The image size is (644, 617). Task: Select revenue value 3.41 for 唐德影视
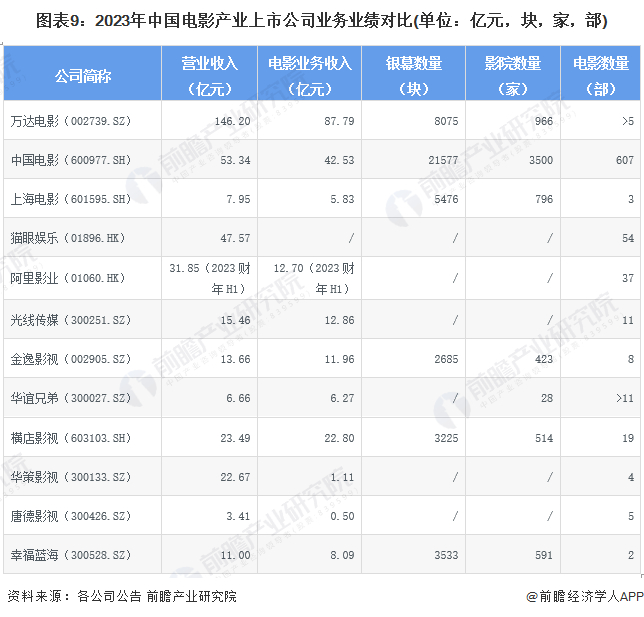pos(238,516)
